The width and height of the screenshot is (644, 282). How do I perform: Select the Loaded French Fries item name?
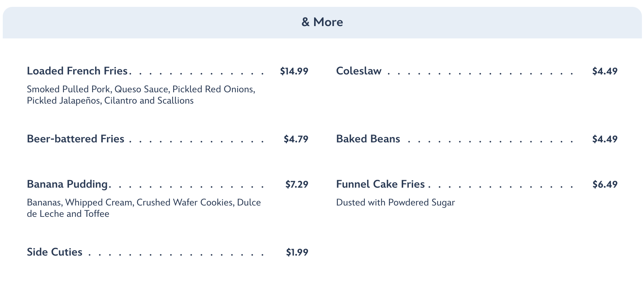77,71
